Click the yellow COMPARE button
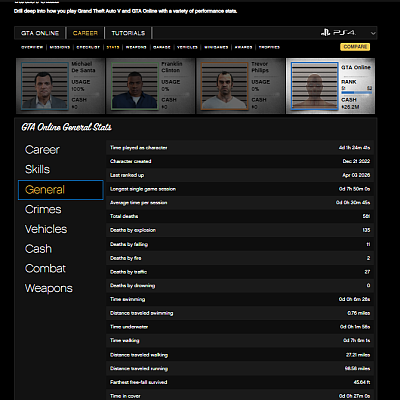 355,47
